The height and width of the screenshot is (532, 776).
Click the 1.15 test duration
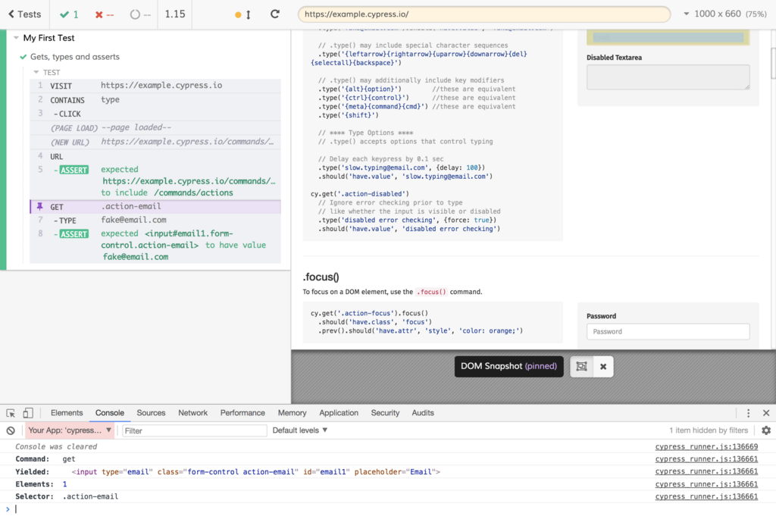tap(175, 14)
